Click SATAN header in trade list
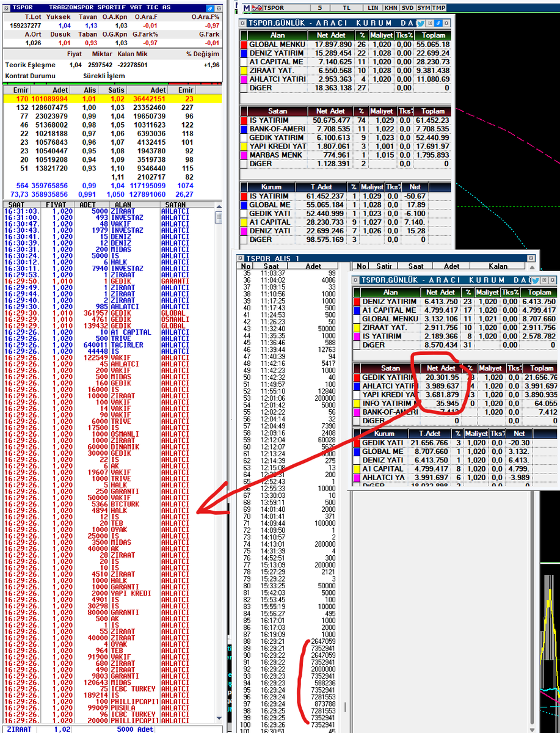 tap(186, 205)
